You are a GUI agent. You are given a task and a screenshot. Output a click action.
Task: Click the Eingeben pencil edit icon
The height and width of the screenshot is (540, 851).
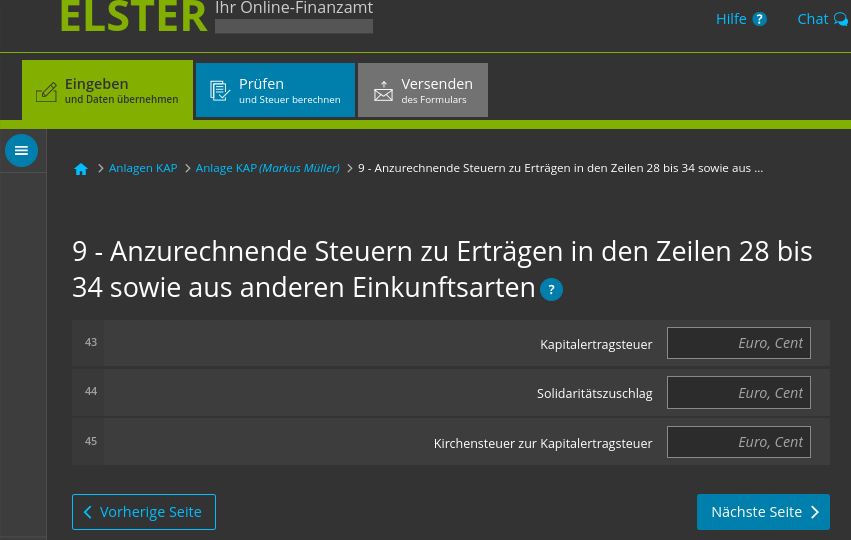(x=46, y=92)
